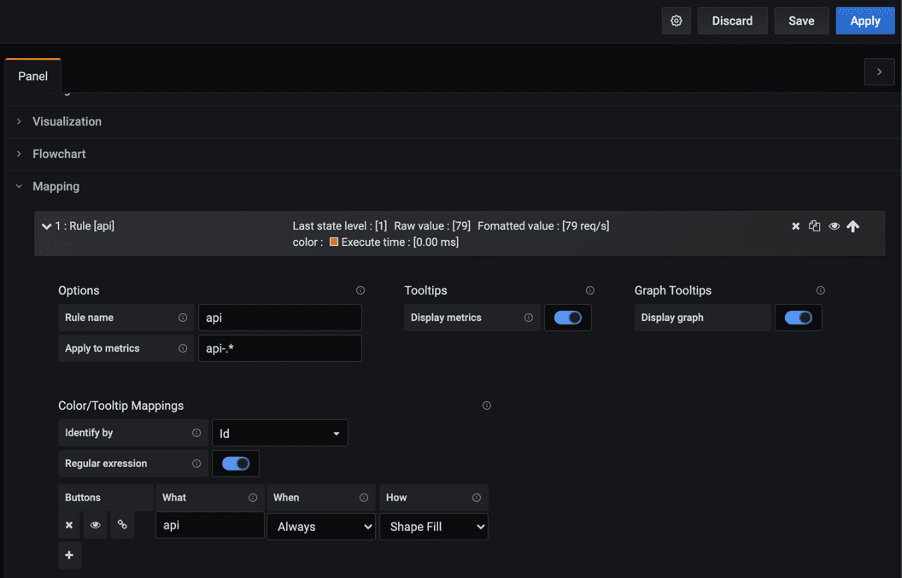Hide the api rule with eye icon
Image resolution: width=902 pixels, height=578 pixels.
point(834,227)
